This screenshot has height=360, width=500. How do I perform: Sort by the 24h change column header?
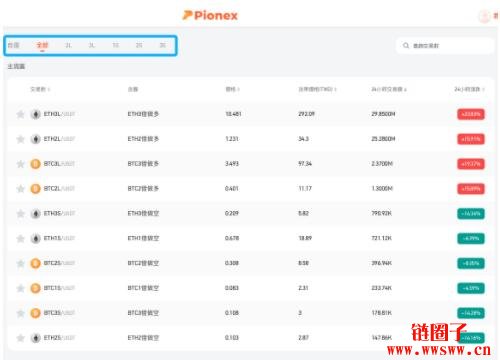click(x=469, y=89)
